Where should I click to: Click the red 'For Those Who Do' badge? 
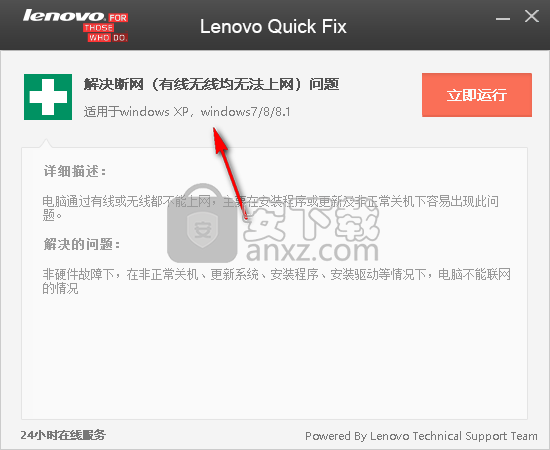click(106, 28)
